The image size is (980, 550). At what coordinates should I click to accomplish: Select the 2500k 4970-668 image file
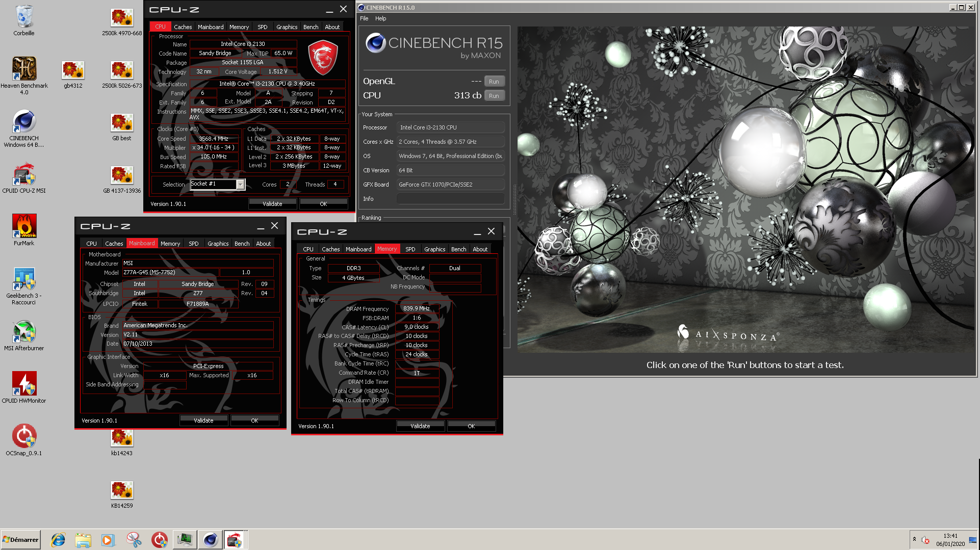point(122,22)
